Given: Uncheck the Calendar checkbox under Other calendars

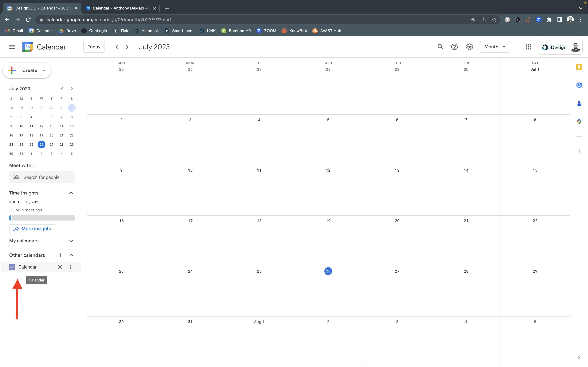Looking at the screenshot, I should 12,267.
